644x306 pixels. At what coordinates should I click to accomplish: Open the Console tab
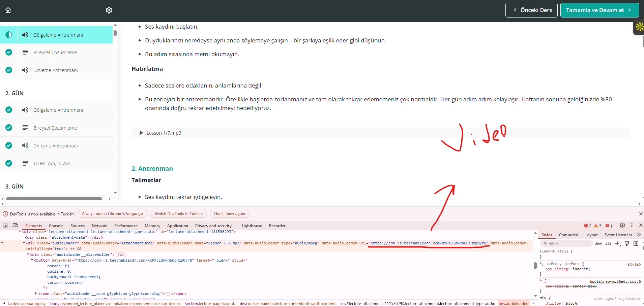coord(56,226)
